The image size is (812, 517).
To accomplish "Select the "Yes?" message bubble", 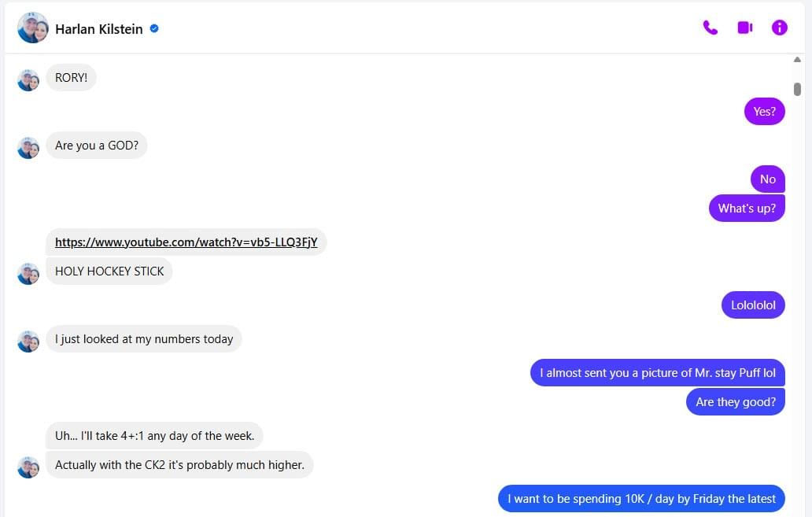I will pyautogui.click(x=764, y=112).
